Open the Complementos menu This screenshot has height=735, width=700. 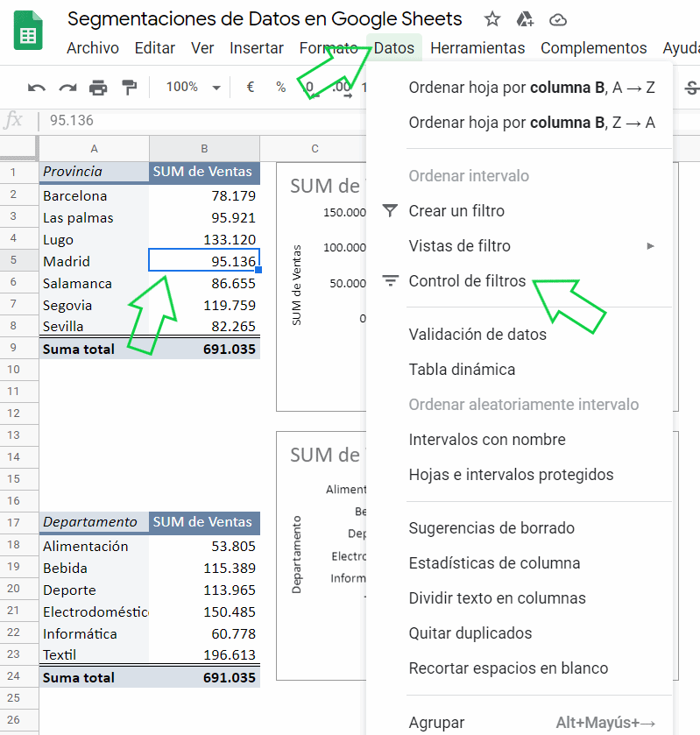pyautogui.click(x=594, y=48)
